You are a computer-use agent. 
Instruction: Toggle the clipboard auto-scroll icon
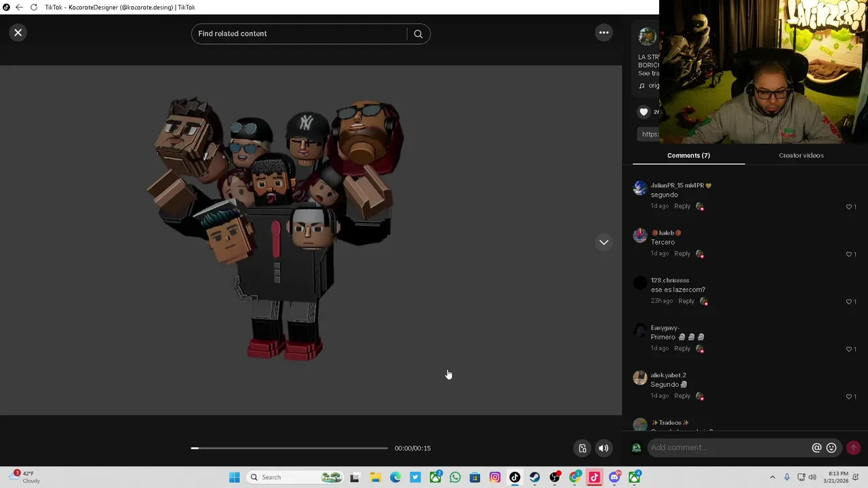pos(583,448)
